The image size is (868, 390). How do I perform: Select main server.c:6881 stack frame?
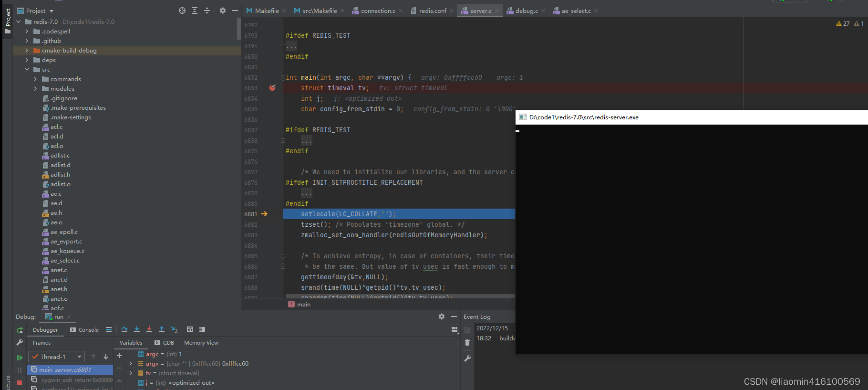click(70, 369)
